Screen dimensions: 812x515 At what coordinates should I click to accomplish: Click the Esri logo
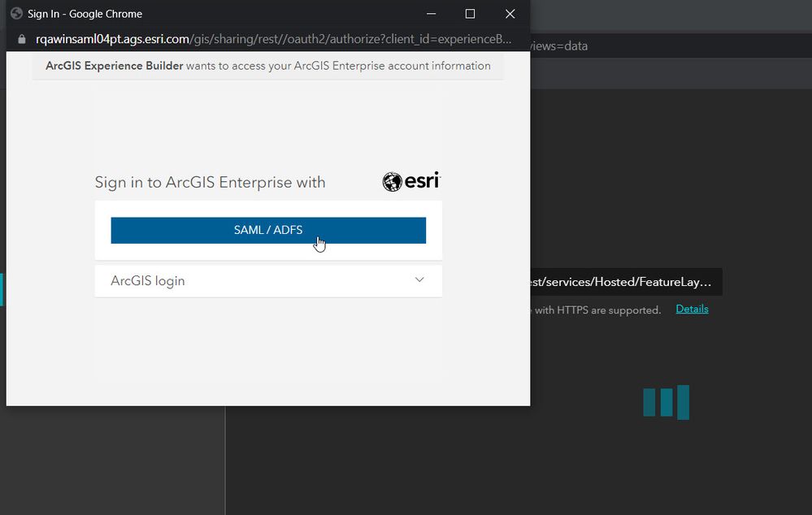pyautogui.click(x=412, y=181)
